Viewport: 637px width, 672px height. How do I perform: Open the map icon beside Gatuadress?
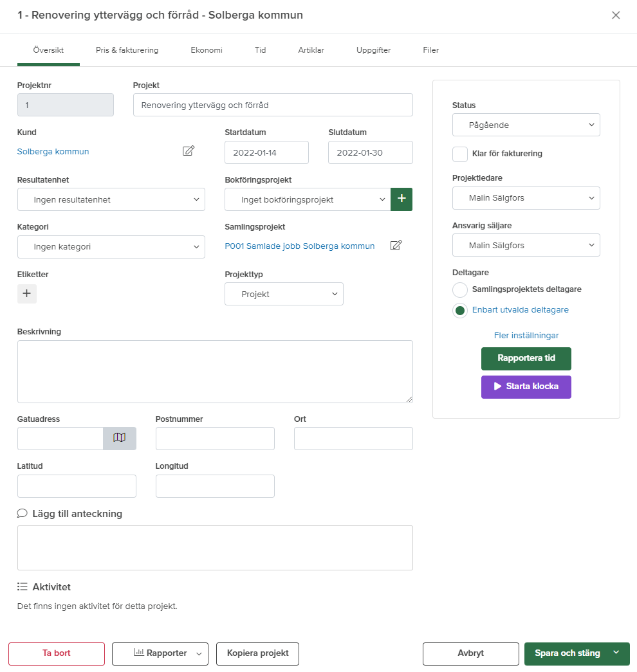tap(119, 438)
